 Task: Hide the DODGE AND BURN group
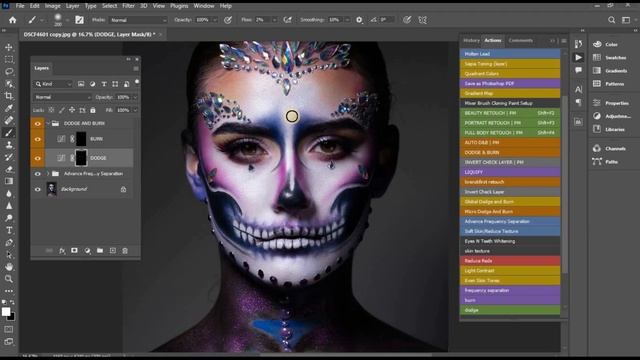(x=38, y=124)
